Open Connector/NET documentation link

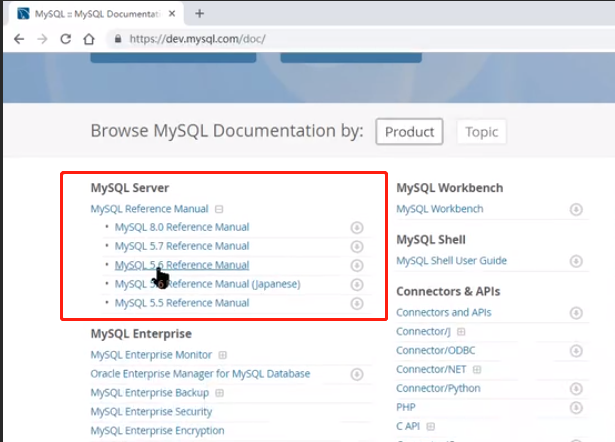(431, 369)
